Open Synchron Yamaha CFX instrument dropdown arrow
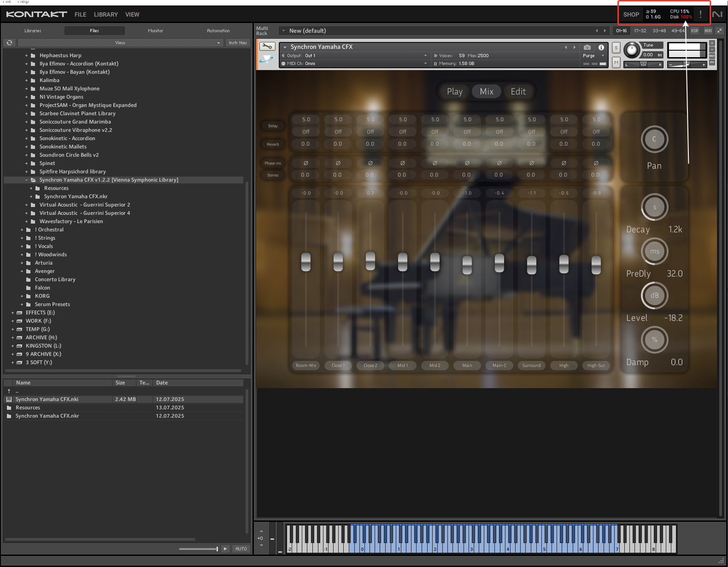728x567 pixels. pos(285,47)
